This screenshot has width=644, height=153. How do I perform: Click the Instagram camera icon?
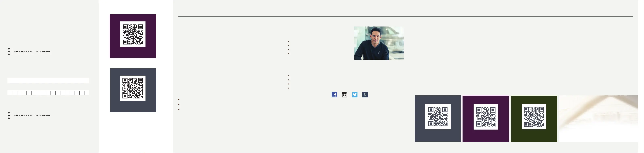pos(345,95)
